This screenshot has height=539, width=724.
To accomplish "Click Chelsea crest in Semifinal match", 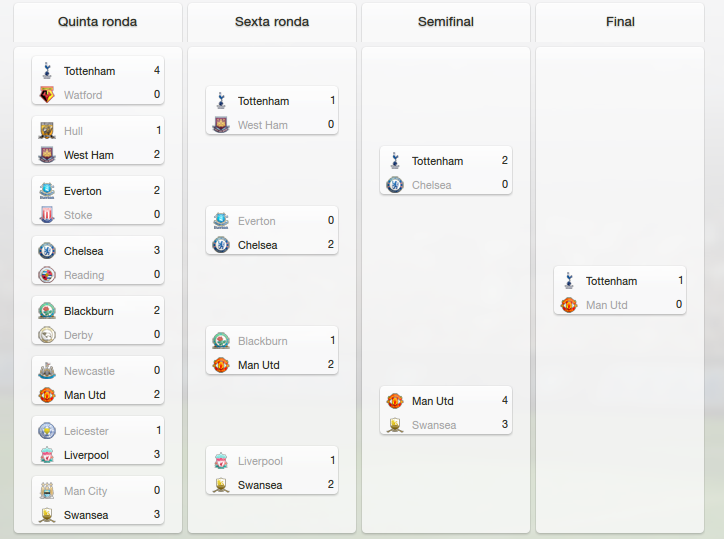I will 395,185.
